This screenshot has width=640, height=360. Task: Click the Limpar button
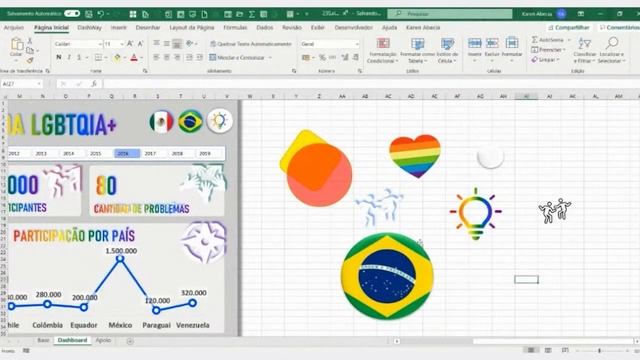click(544, 60)
